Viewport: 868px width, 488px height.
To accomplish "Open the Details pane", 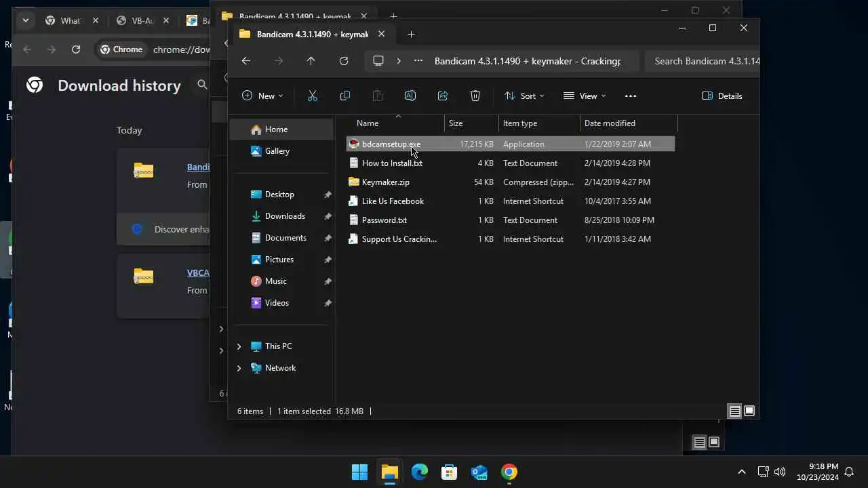I will point(722,96).
